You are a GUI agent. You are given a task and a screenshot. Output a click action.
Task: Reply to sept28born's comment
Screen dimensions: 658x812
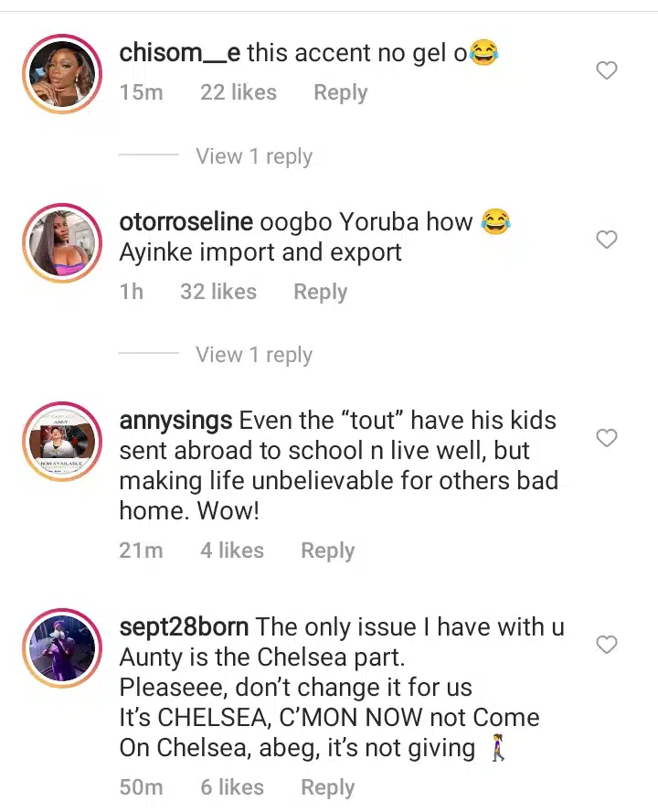coord(327,787)
